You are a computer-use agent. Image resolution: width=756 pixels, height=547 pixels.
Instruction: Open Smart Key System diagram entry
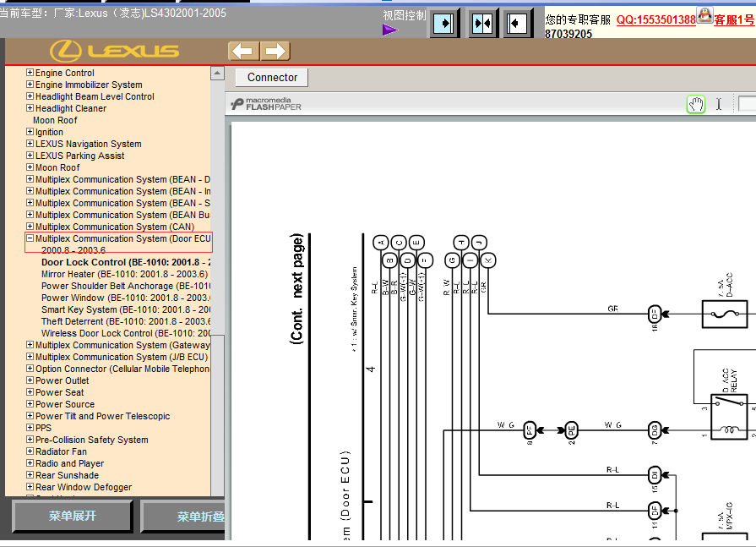pos(126,309)
